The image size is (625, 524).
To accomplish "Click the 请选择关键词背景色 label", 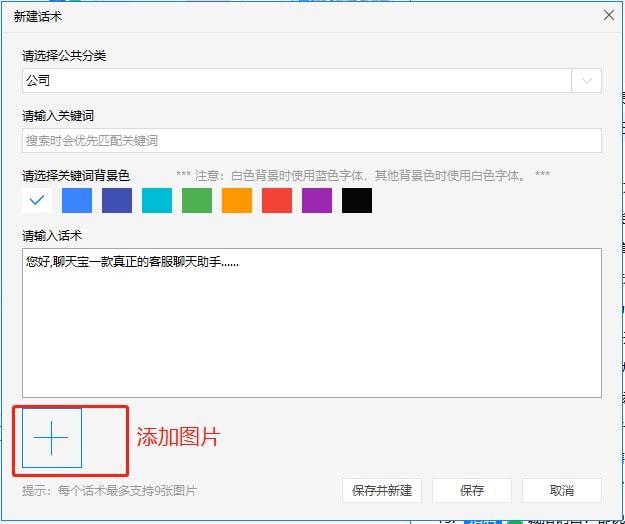I will pos(76,176).
